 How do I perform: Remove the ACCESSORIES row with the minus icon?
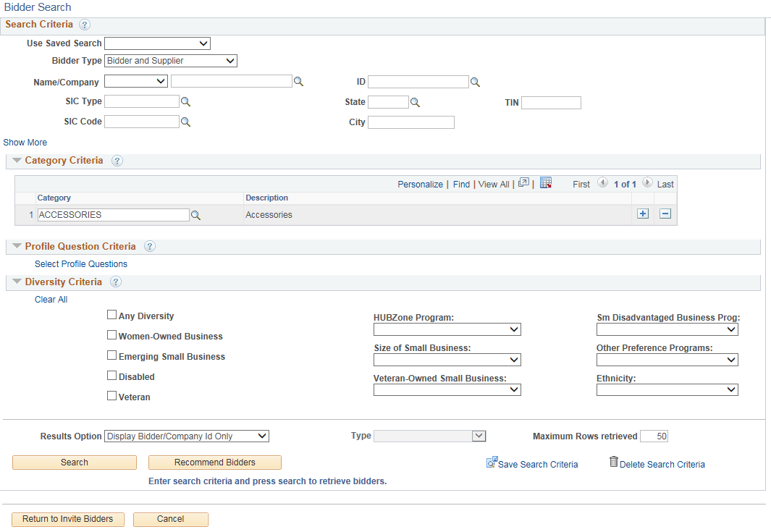tap(665, 213)
